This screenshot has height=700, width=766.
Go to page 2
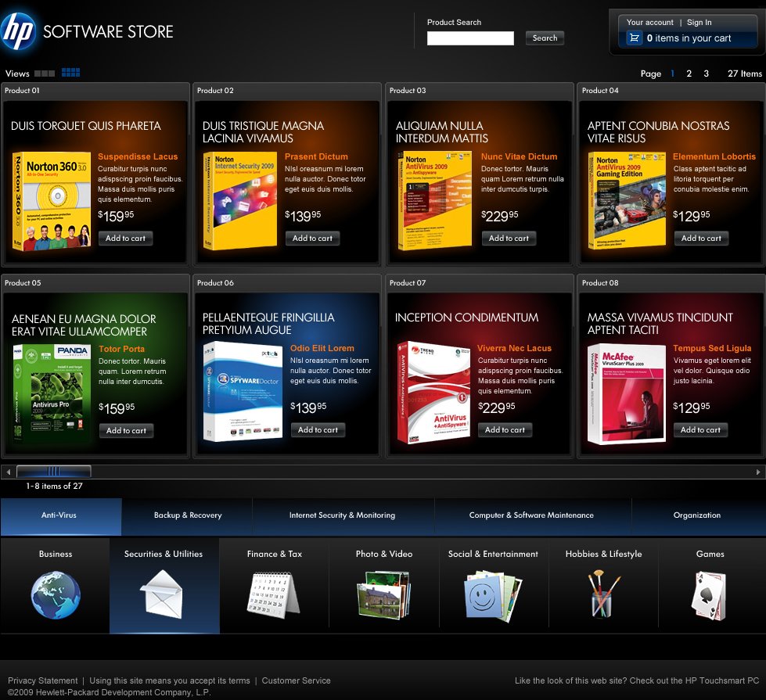click(689, 74)
